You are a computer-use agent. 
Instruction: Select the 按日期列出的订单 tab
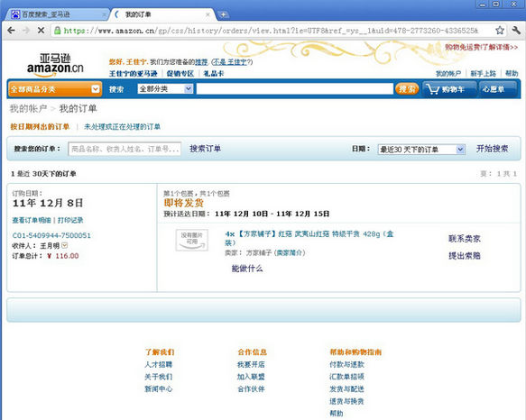click(40, 127)
